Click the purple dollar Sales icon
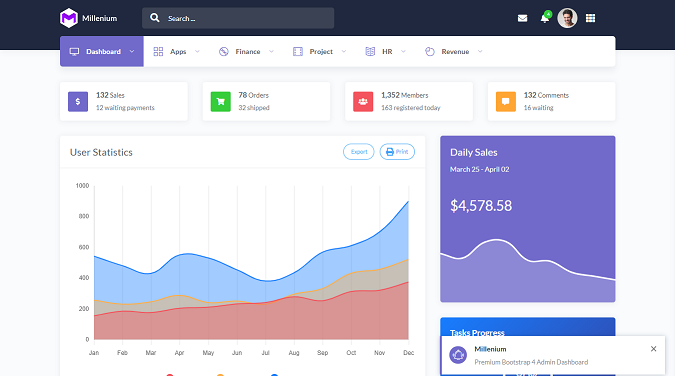 pyautogui.click(x=78, y=102)
